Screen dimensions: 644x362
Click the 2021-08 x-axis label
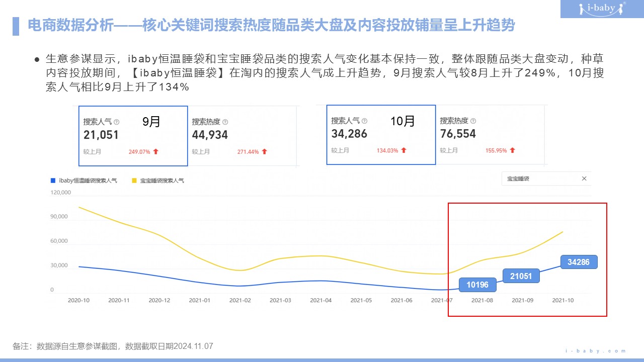(482, 300)
